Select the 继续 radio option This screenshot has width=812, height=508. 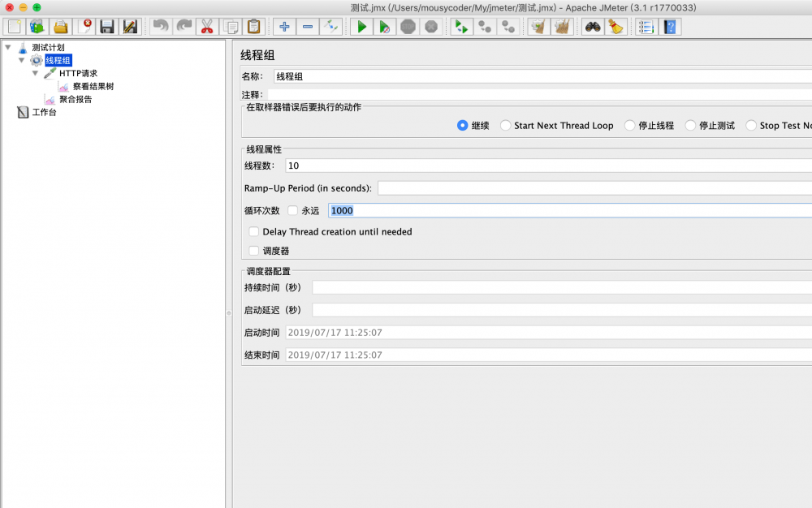[463, 126]
